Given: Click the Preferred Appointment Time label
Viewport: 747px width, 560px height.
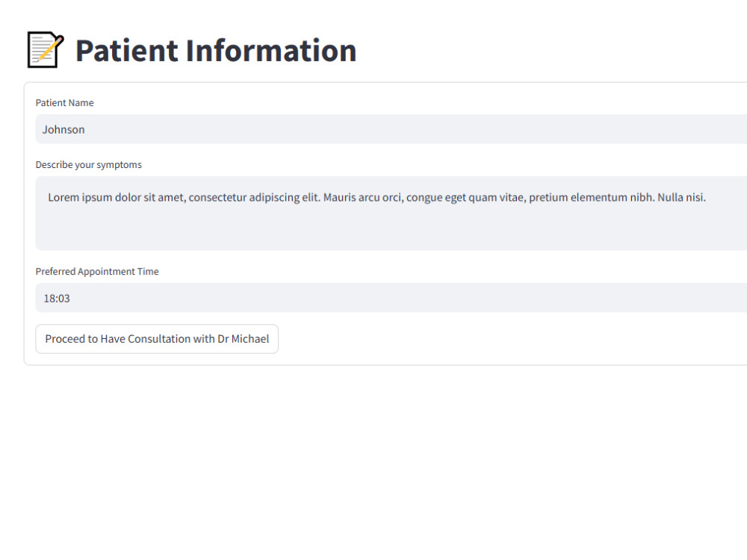Looking at the screenshot, I should [x=97, y=272].
